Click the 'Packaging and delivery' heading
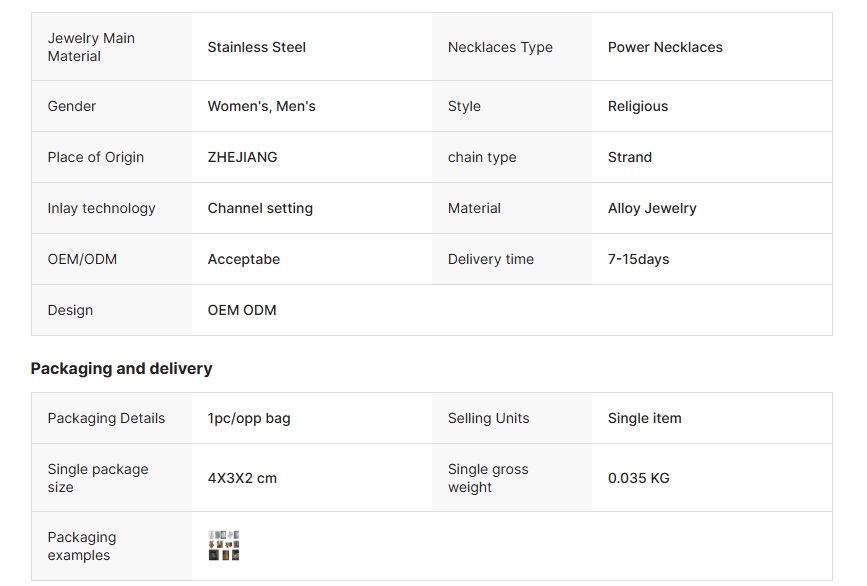 (x=121, y=369)
